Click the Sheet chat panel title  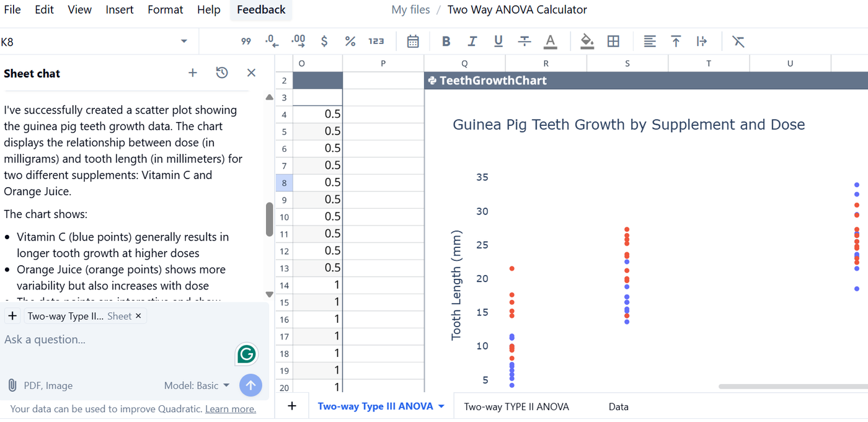32,74
